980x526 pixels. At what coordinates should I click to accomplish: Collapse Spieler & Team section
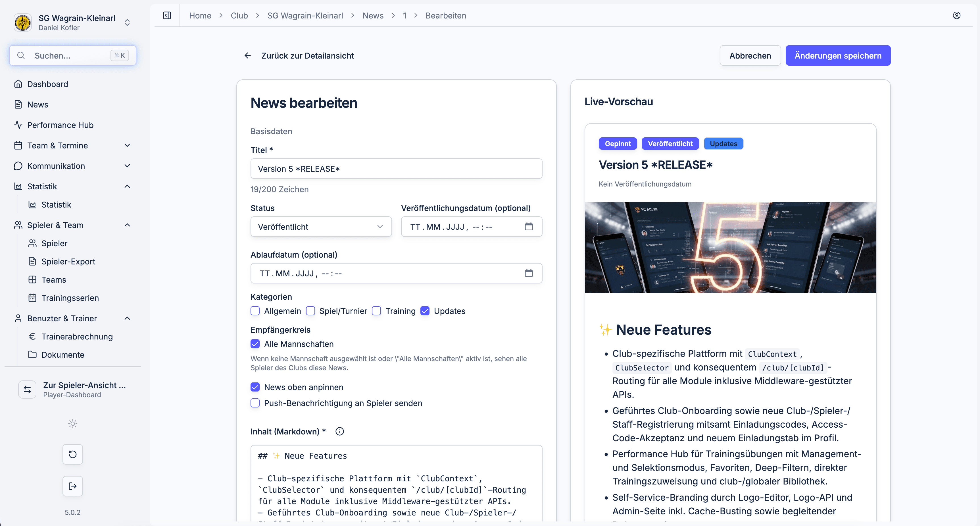[73, 225]
